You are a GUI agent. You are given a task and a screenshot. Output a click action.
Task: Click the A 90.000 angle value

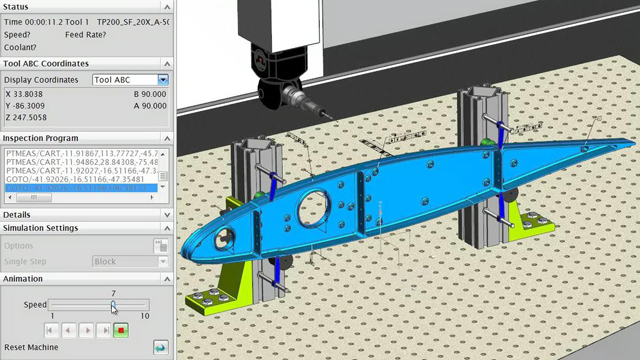coord(150,106)
